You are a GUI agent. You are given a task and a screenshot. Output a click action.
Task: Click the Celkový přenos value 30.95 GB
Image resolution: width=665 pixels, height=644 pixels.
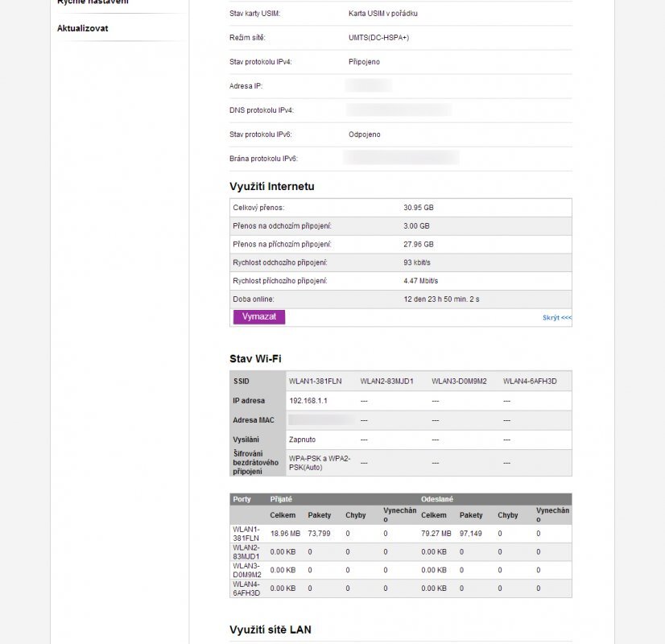[418, 208]
